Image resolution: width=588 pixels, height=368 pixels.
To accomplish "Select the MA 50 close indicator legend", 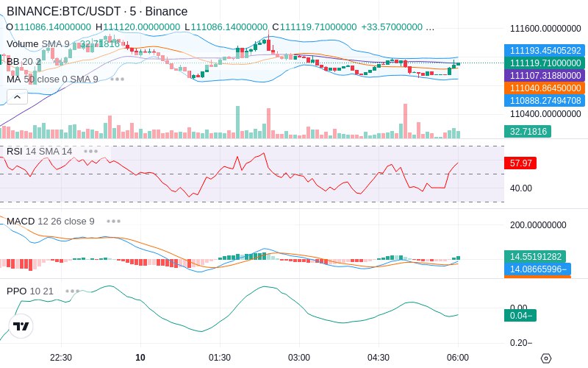I will click(x=52, y=79).
